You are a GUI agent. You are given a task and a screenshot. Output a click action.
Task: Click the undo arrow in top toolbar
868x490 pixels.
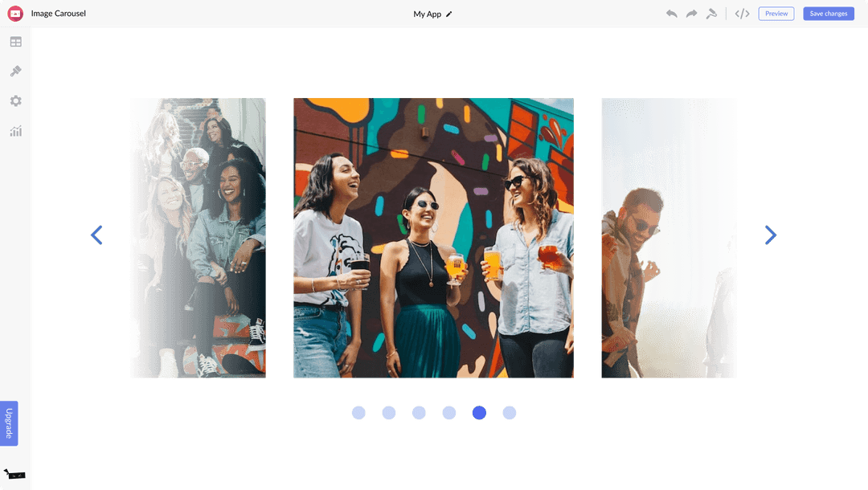point(671,14)
